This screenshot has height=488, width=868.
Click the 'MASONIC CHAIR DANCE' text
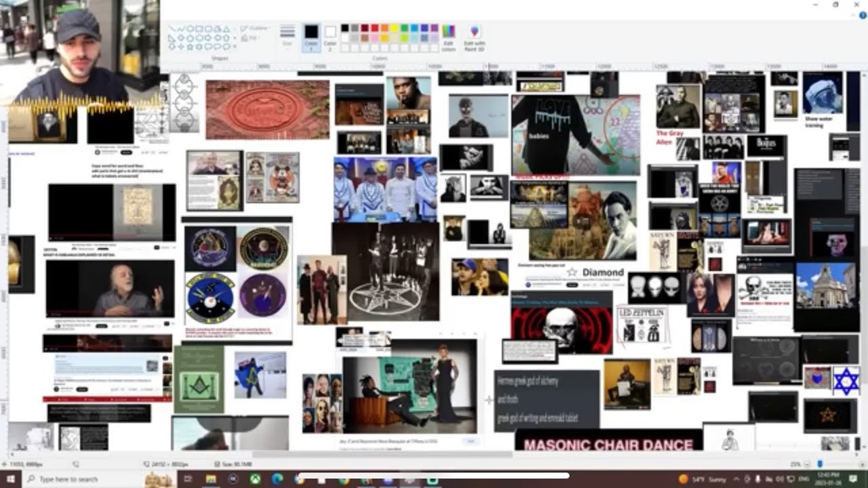608,445
